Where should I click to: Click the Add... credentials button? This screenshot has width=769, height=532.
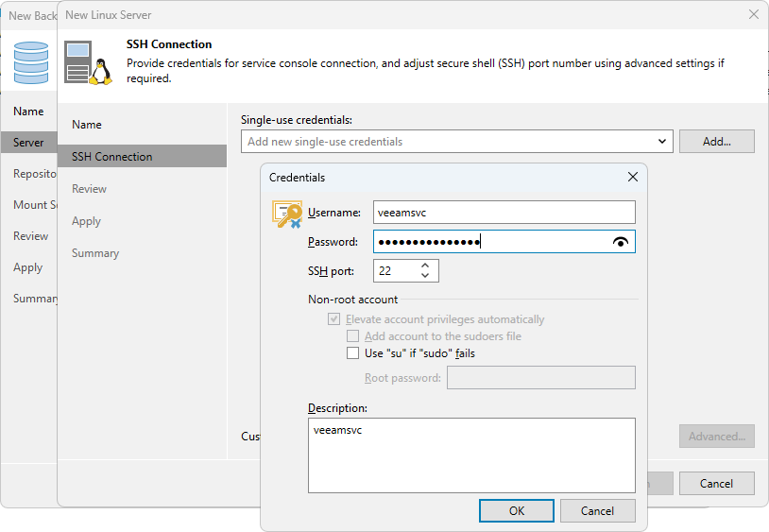pos(716,141)
